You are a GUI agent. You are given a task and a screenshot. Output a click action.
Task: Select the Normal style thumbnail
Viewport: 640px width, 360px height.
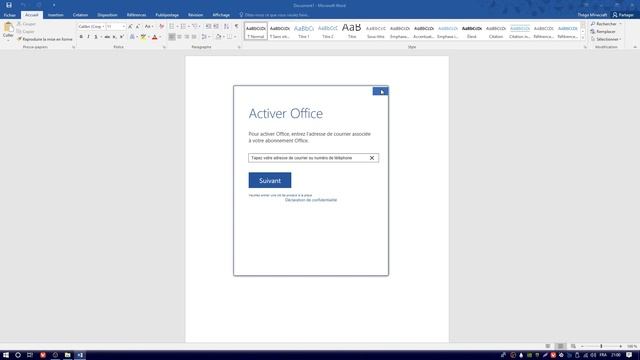[x=256, y=31]
